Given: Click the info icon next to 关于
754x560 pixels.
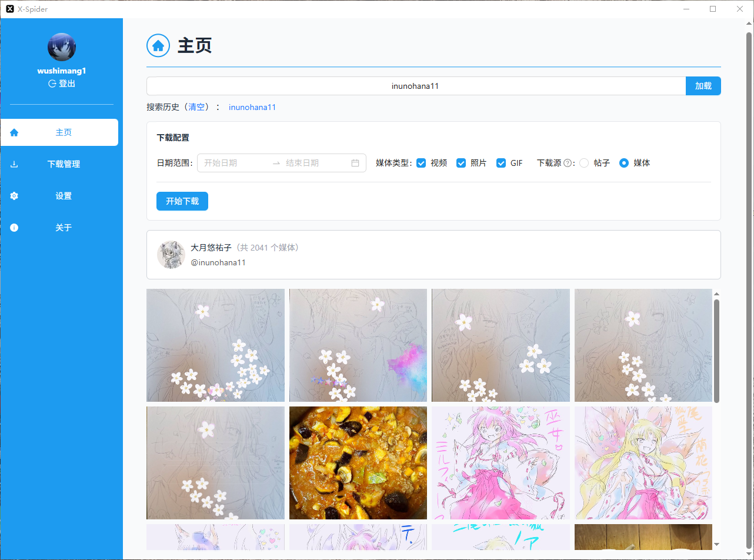Looking at the screenshot, I should [14, 228].
